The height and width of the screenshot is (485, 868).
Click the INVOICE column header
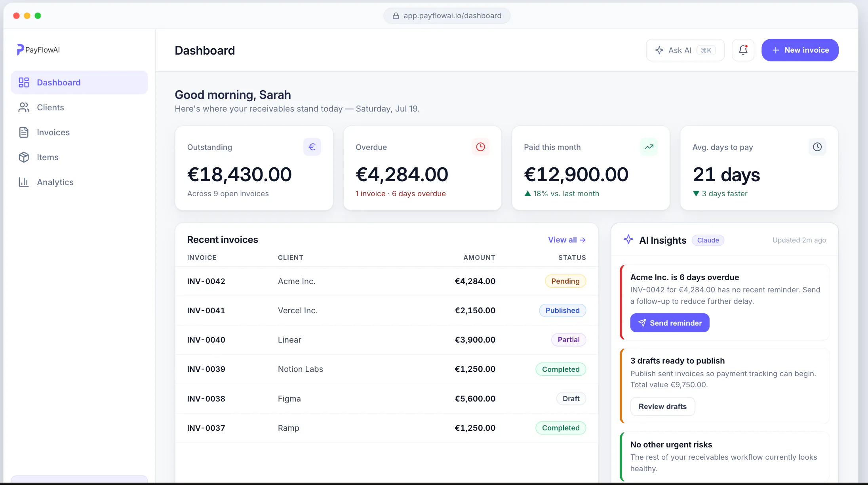click(202, 258)
